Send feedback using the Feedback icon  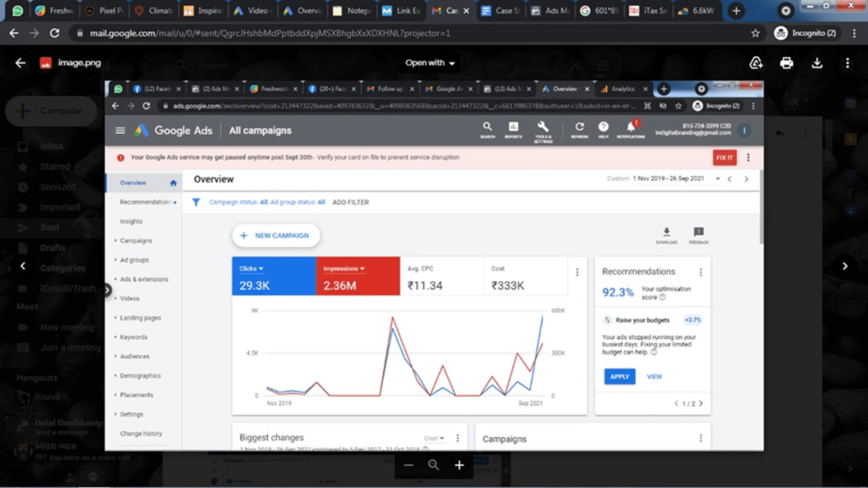[x=698, y=233]
